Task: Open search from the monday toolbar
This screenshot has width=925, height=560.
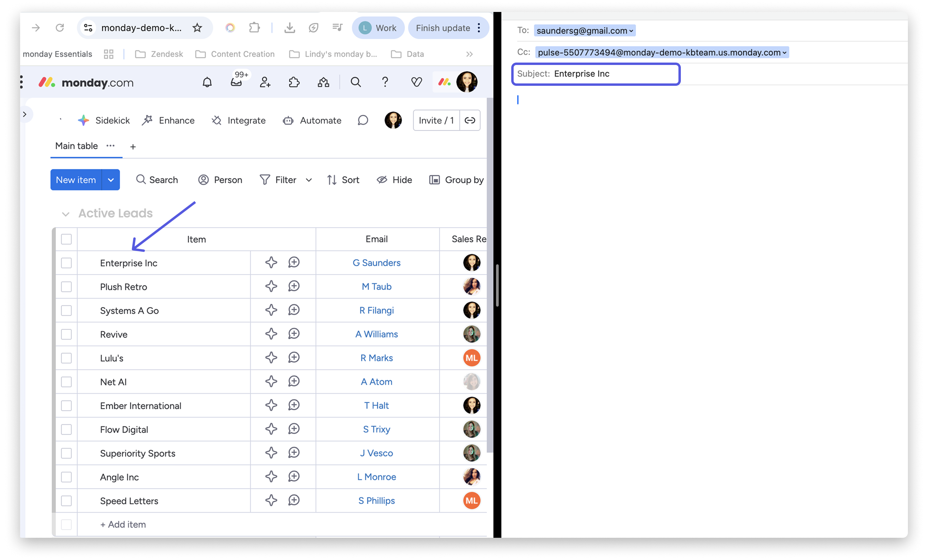Action: coord(355,82)
